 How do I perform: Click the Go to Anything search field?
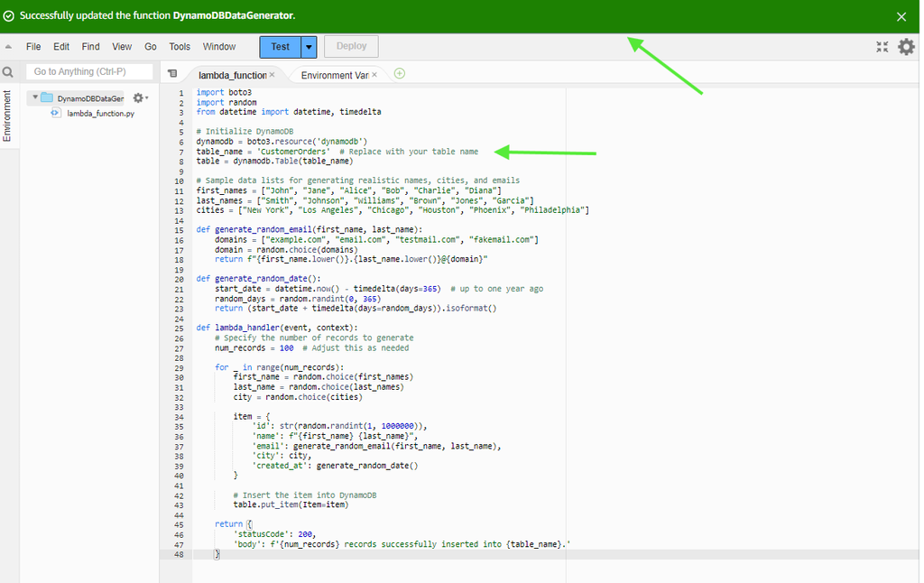(x=88, y=72)
